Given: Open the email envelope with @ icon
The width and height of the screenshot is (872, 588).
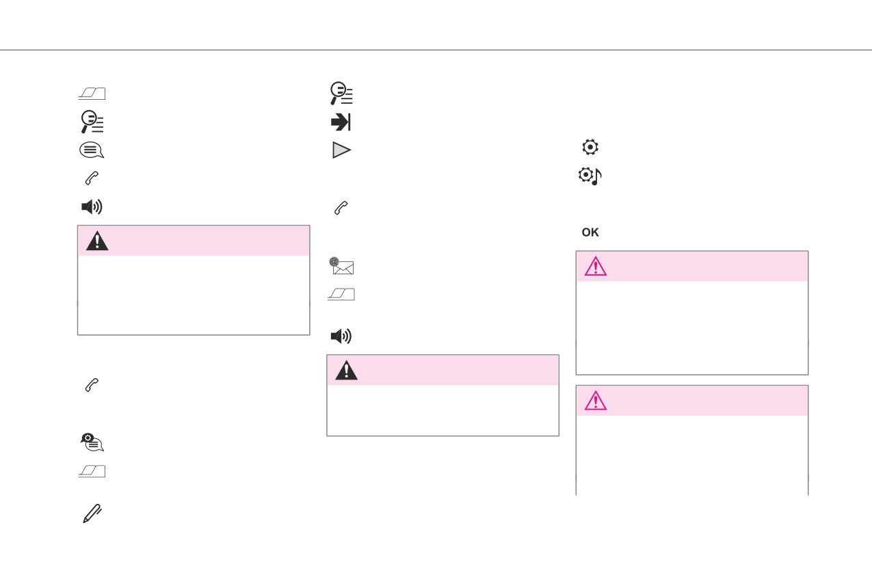Looking at the screenshot, I should (341, 266).
